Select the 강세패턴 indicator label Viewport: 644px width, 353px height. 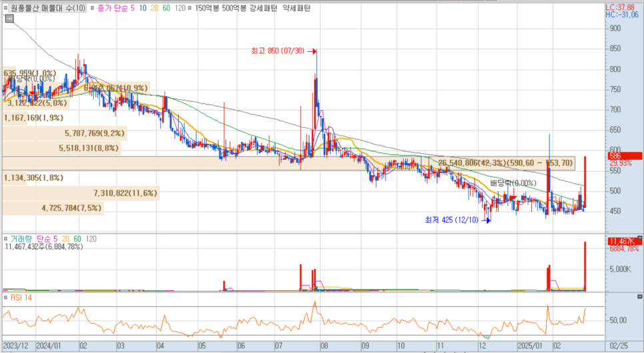[x=263, y=8]
